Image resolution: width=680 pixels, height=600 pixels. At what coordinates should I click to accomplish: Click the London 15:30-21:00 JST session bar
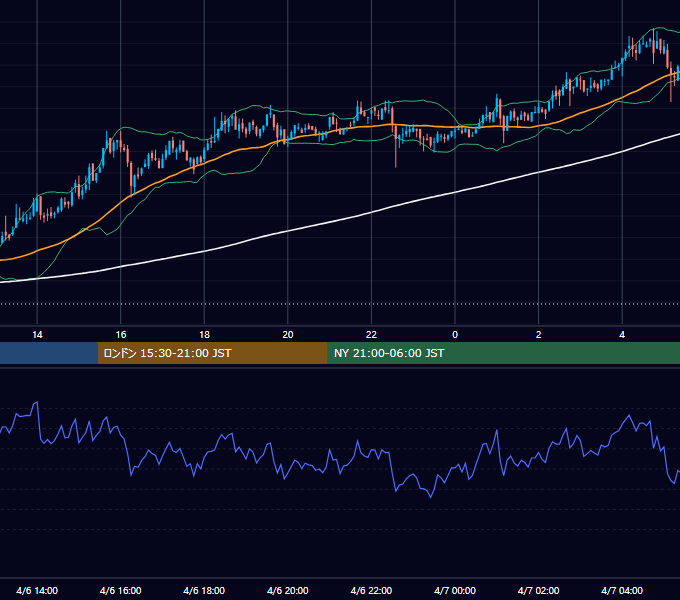click(x=212, y=353)
